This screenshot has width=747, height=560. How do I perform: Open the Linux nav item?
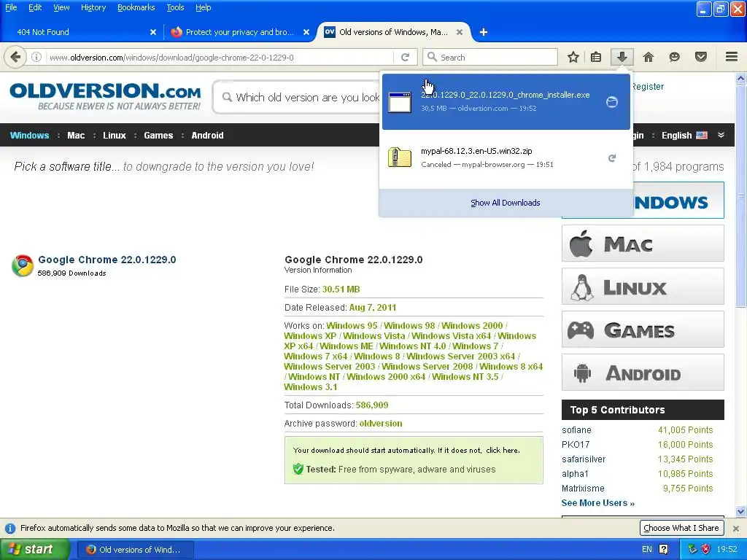point(115,135)
